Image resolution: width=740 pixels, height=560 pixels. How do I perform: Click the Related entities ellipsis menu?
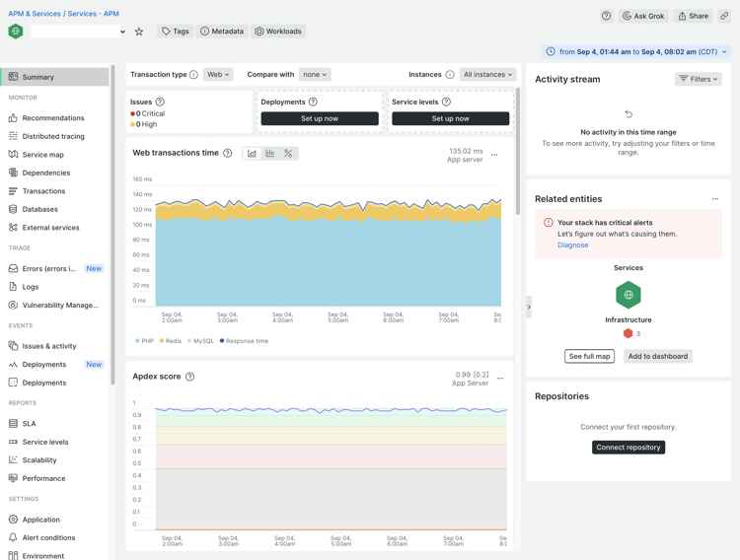(715, 199)
